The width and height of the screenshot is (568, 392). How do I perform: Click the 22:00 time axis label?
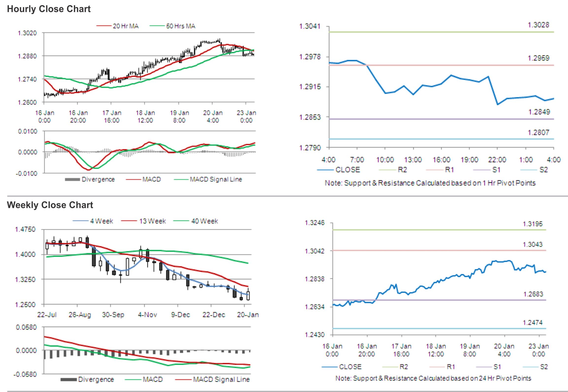[x=497, y=160]
